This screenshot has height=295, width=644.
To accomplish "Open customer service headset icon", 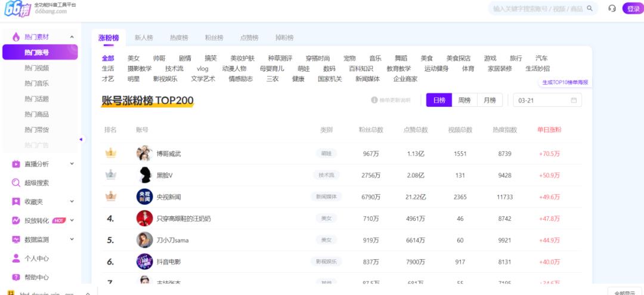I will point(612,8).
